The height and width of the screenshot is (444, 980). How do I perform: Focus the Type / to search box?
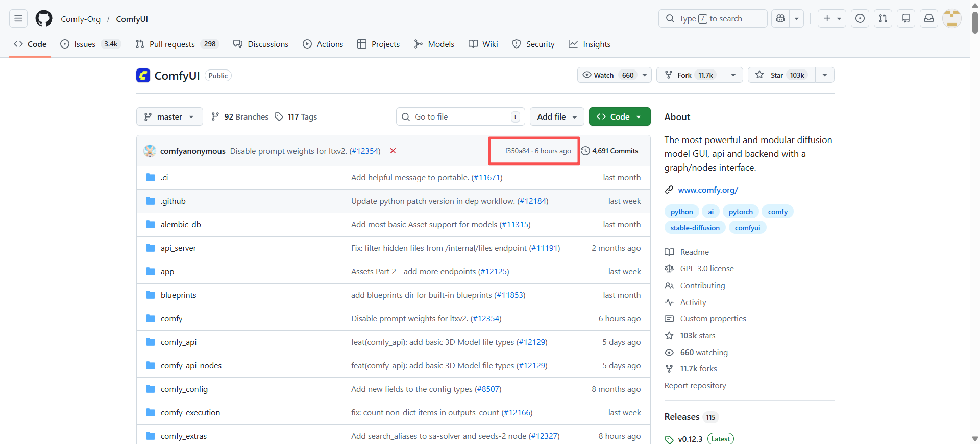713,19
